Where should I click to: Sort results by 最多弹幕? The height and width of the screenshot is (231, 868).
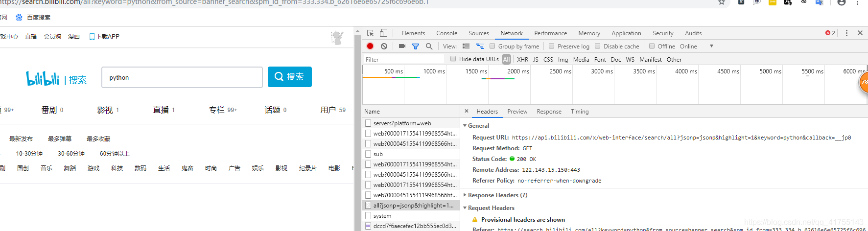[60, 139]
